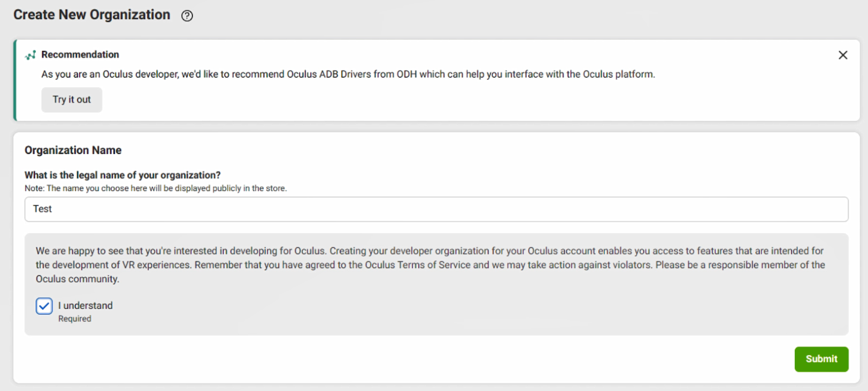Click the green Recommendation sparkle icon
The width and height of the screenshot is (868, 391).
[30, 55]
